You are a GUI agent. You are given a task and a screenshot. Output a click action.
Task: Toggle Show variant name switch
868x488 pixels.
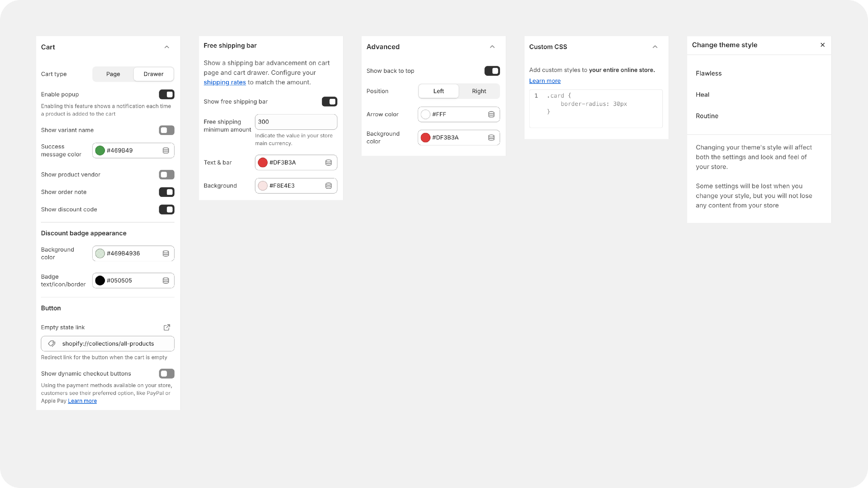click(167, 130)
